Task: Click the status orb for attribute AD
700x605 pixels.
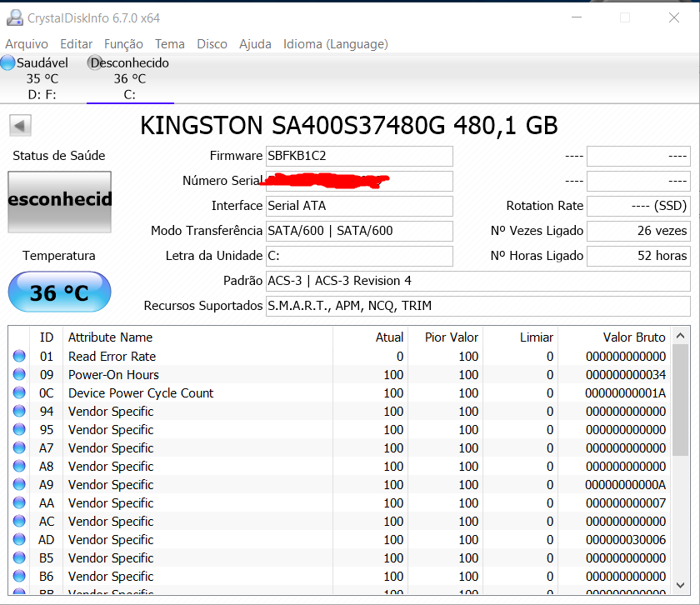Action: (x=19, y=539)
